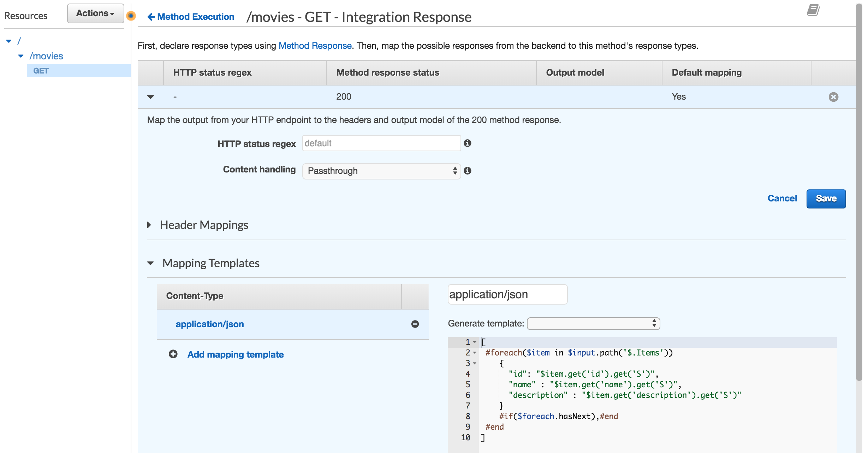Remove the application/json mapping template via minus icon

415,323
